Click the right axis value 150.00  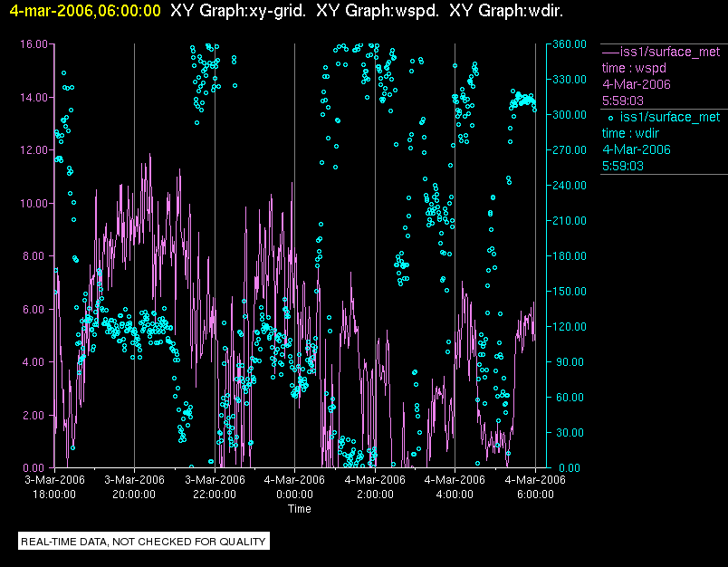point(570,291)
